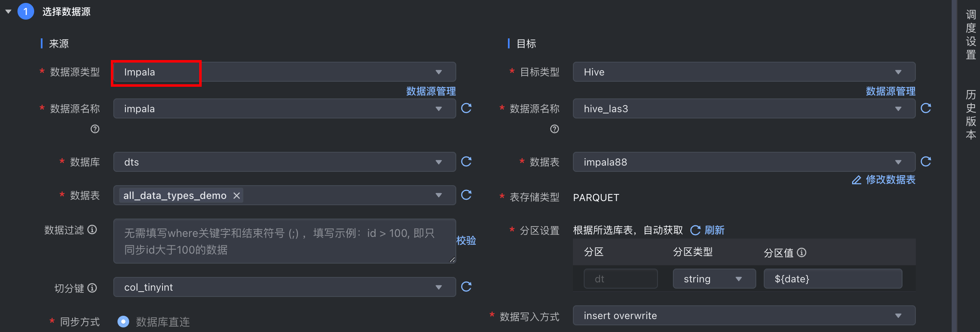Viewport: 980px width, 332px height.
Task: Refresh the target hive_las3 datasource list
Action: (x=926, y=108)
